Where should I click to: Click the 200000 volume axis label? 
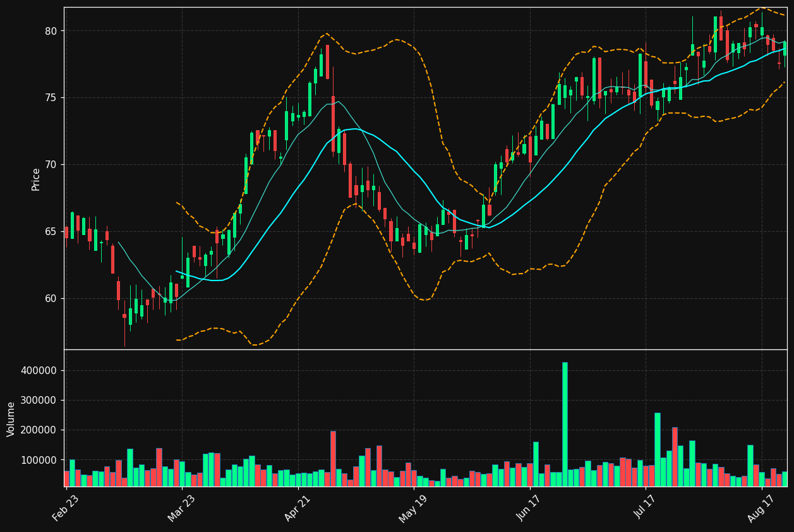click(39, 430)
